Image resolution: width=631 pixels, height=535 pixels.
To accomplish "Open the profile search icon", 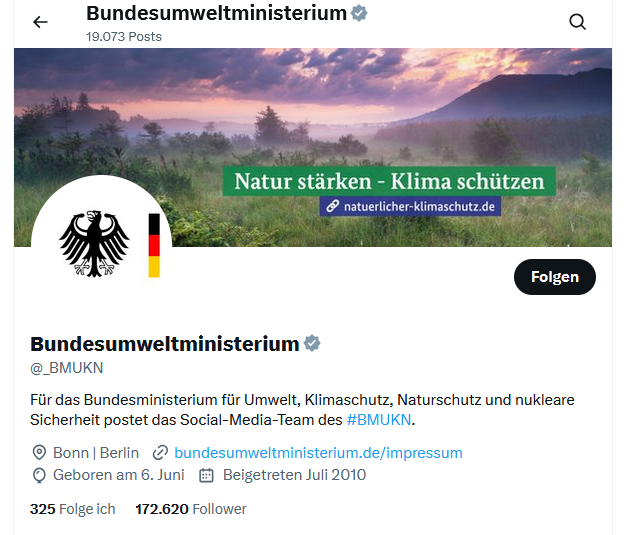I will coord(577,22).
